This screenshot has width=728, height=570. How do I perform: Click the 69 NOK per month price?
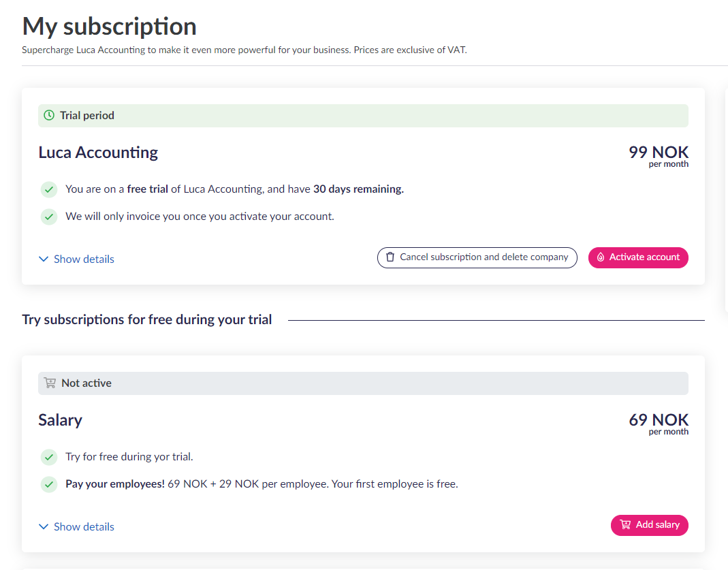click(659, 423)
